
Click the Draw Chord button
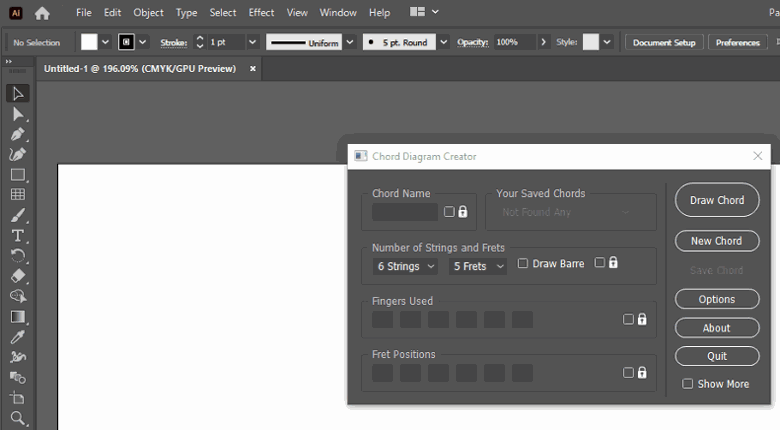point(716,200)
